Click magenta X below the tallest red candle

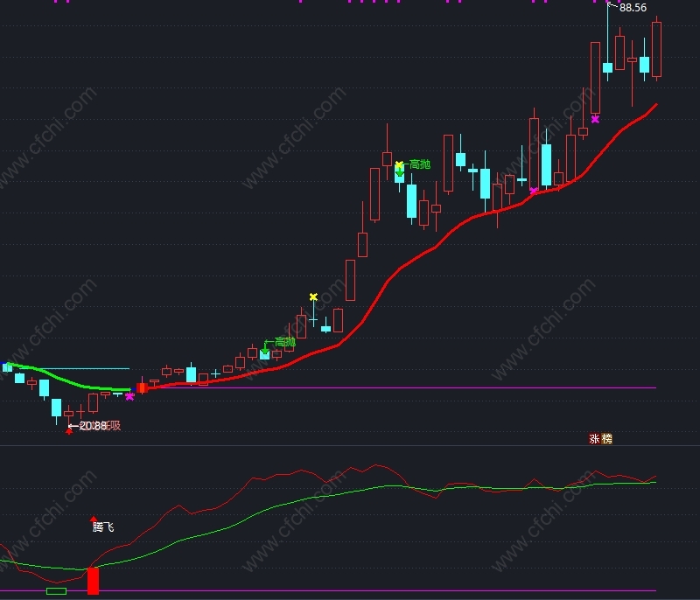click(x=595, y=119)
